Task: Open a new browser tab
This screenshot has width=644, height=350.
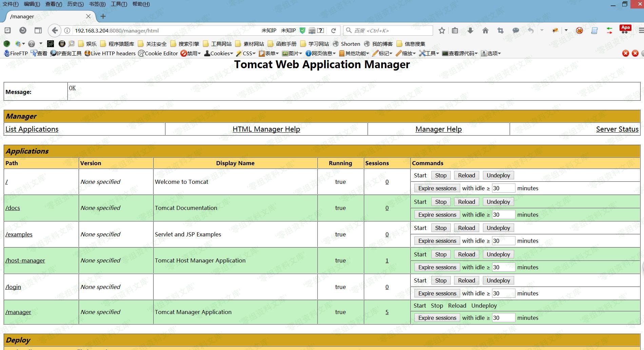Action: coord(103,16)
